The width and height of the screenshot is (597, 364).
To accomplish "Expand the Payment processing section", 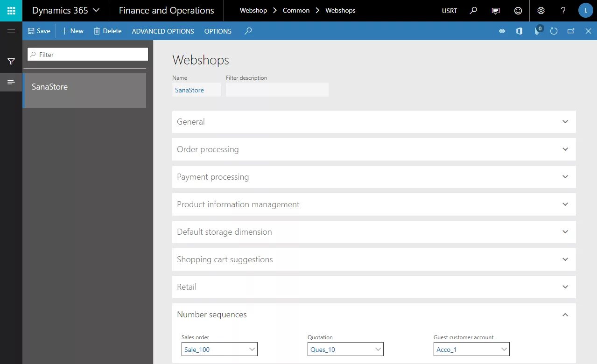I will (374, 177).
